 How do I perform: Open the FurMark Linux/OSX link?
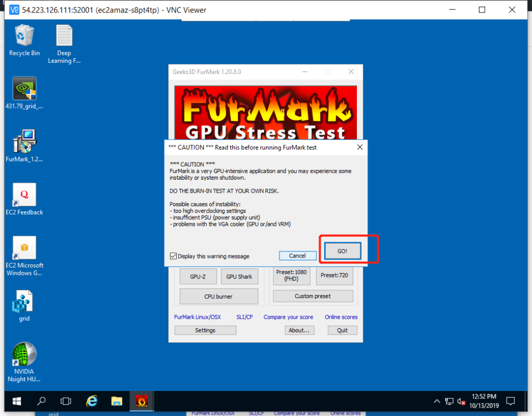click(198, 317)
